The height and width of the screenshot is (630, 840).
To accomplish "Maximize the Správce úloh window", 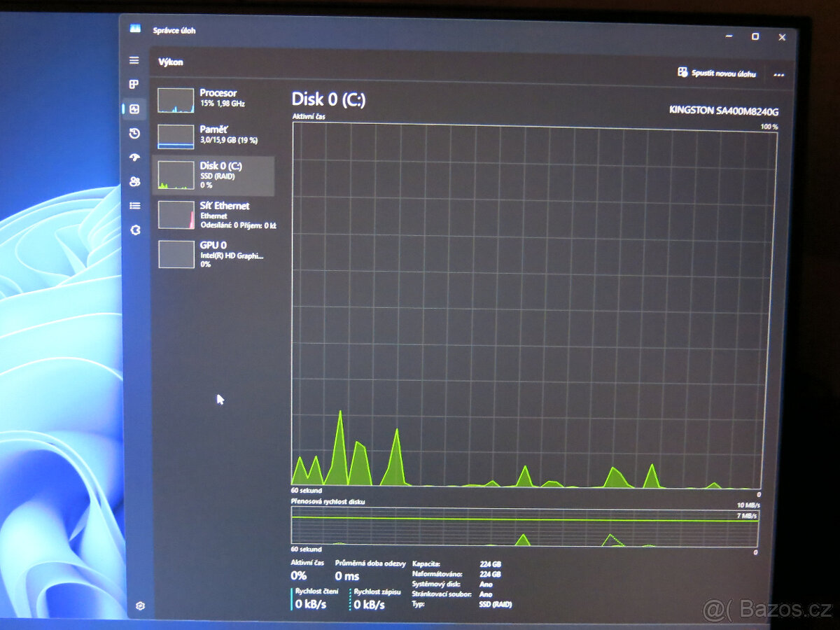I will click(x=755, y=36).
